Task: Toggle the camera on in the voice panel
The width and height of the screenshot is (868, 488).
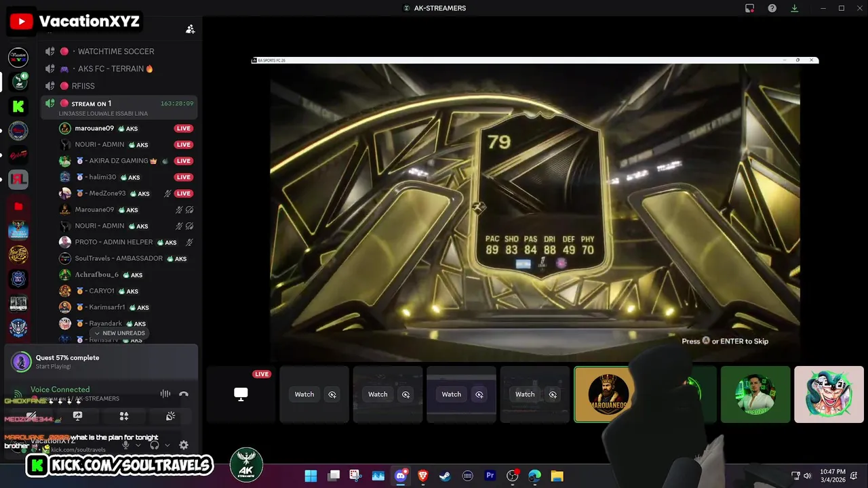Action: [x=31, y=416]
